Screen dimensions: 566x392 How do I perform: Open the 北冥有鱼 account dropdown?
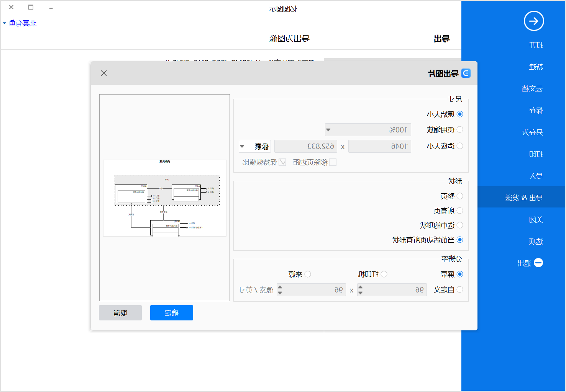[20, 23]
